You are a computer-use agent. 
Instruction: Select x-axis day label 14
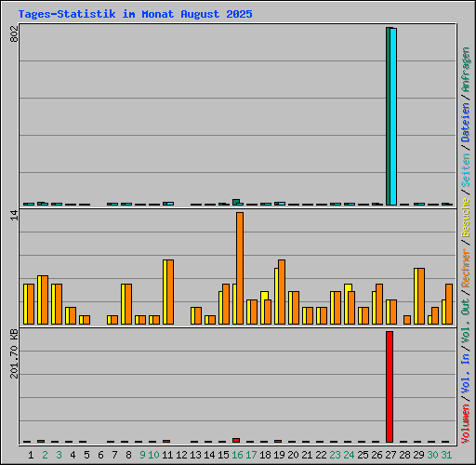tap(209, 455)
